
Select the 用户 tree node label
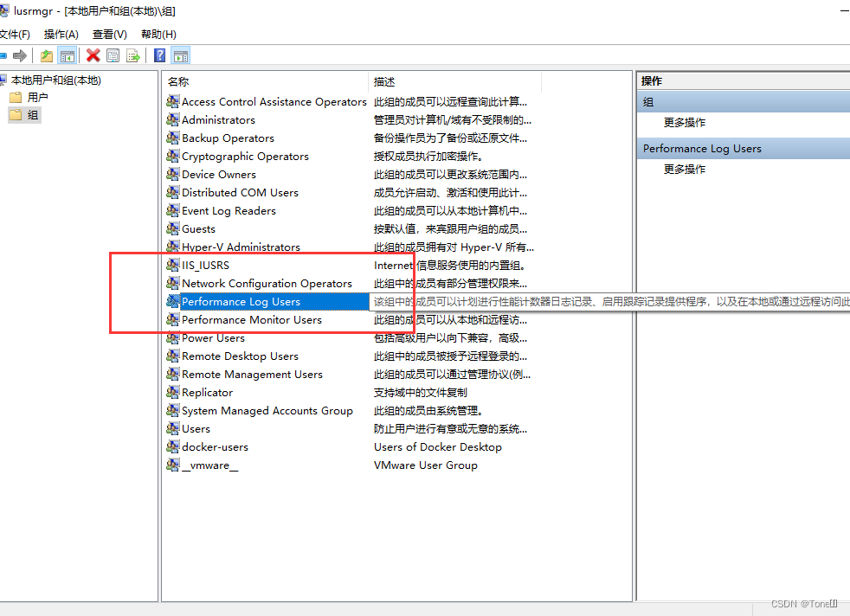(x=37, y=98)
